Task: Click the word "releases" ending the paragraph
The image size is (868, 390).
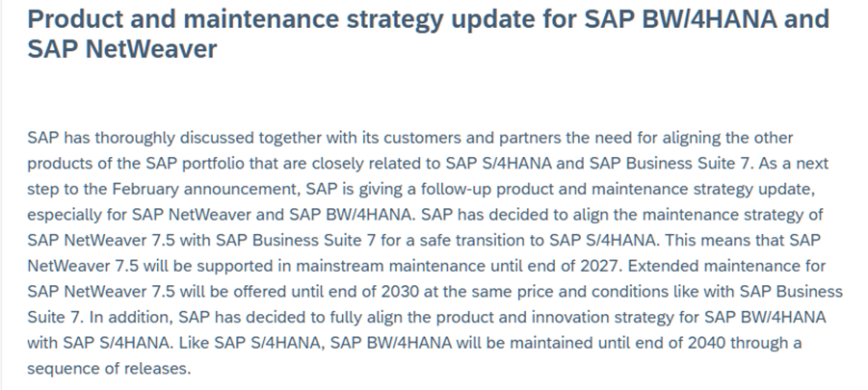Action: pos(162,369)
